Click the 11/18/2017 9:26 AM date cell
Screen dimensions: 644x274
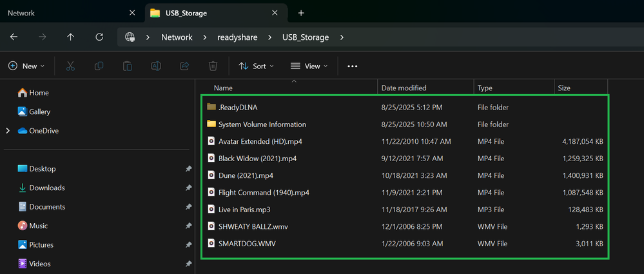coord(414,210)
